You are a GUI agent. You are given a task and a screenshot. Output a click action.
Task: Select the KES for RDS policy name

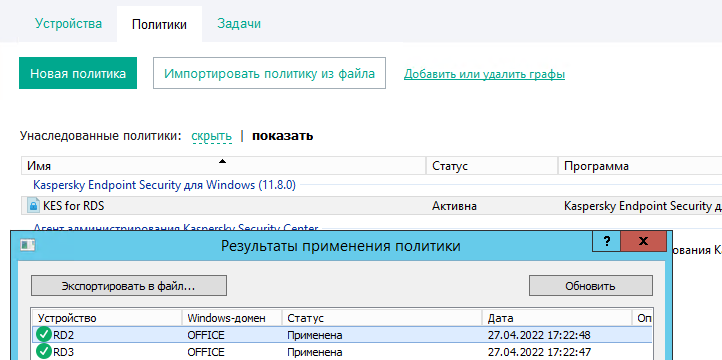(74, 206)
